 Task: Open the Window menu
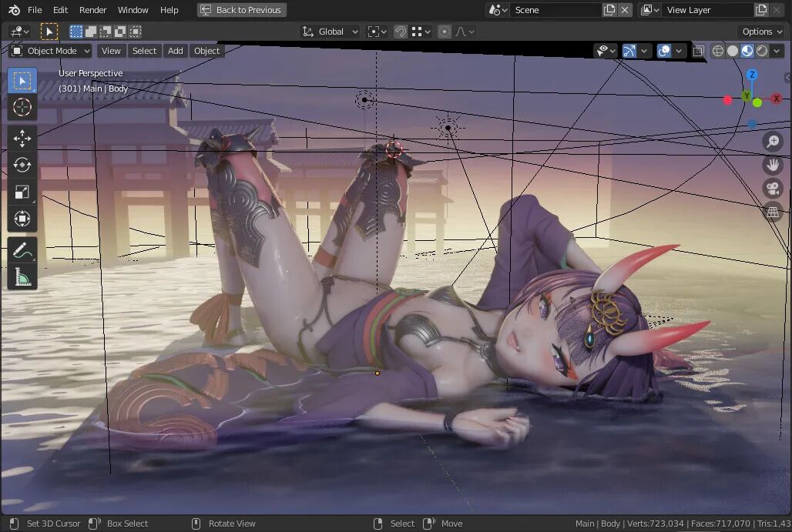point(133,10)
